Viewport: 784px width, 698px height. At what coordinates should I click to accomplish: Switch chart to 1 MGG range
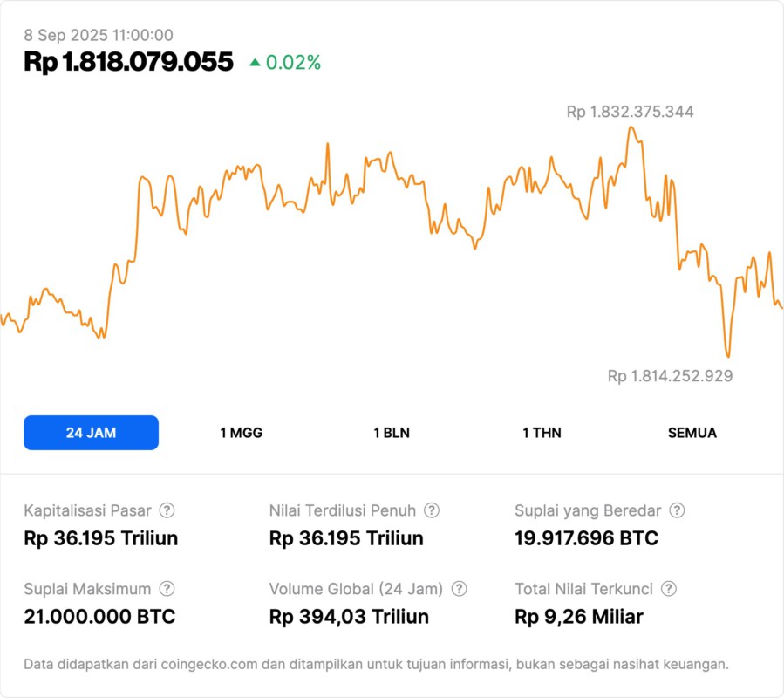coord(241,433)
